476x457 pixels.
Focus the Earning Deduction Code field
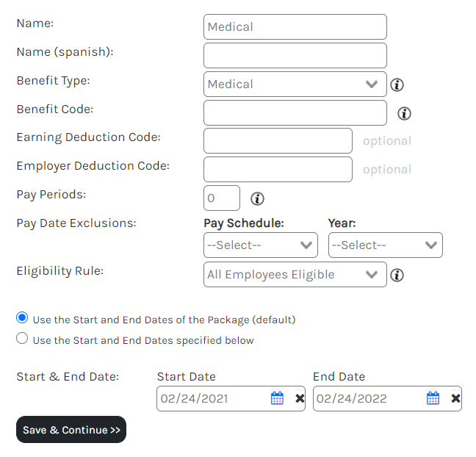(278, 141)
